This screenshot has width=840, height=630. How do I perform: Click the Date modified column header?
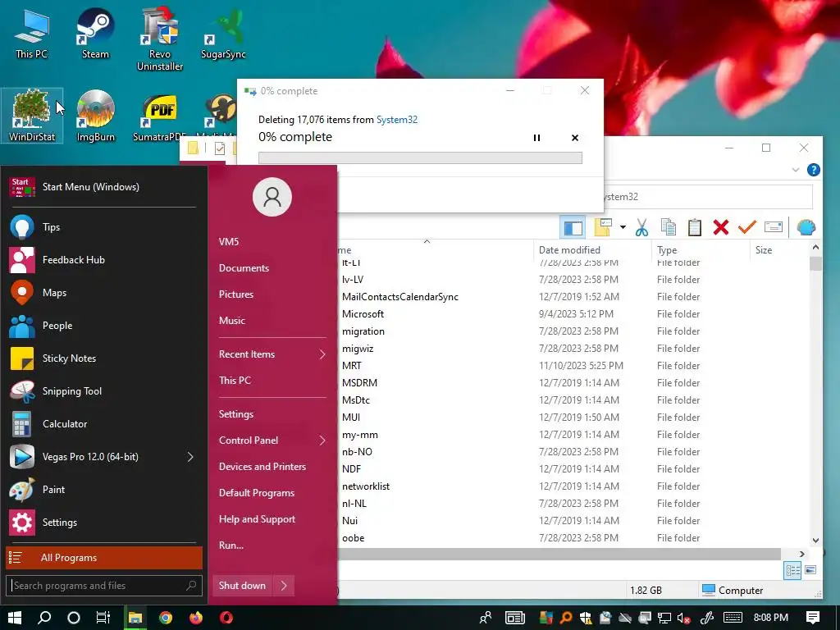569,249
